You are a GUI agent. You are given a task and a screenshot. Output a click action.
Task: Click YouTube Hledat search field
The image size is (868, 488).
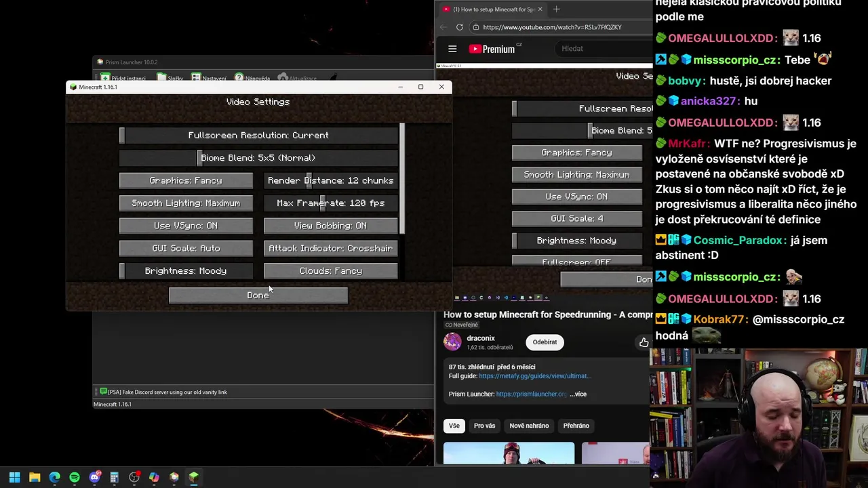tap(604, 49)
